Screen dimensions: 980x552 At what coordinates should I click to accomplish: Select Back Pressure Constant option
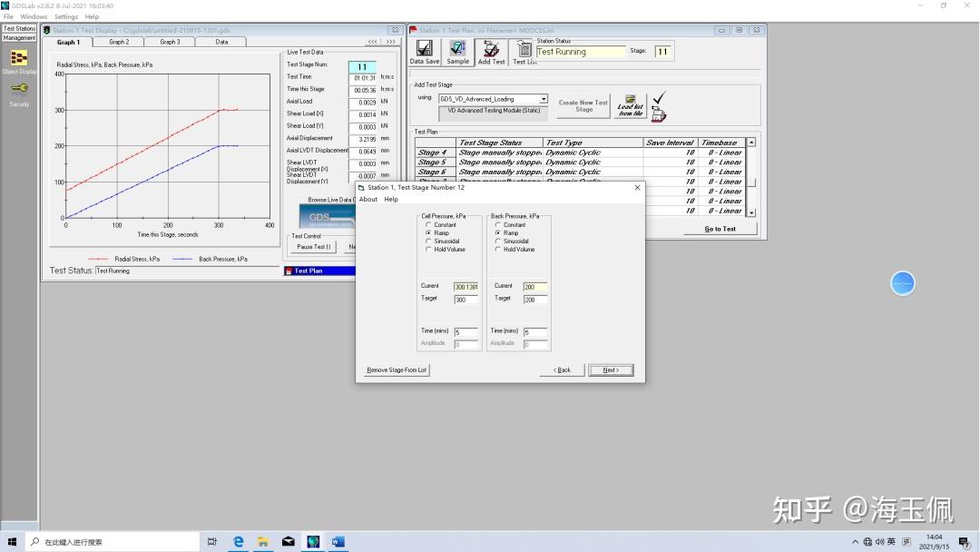(498, 224)
